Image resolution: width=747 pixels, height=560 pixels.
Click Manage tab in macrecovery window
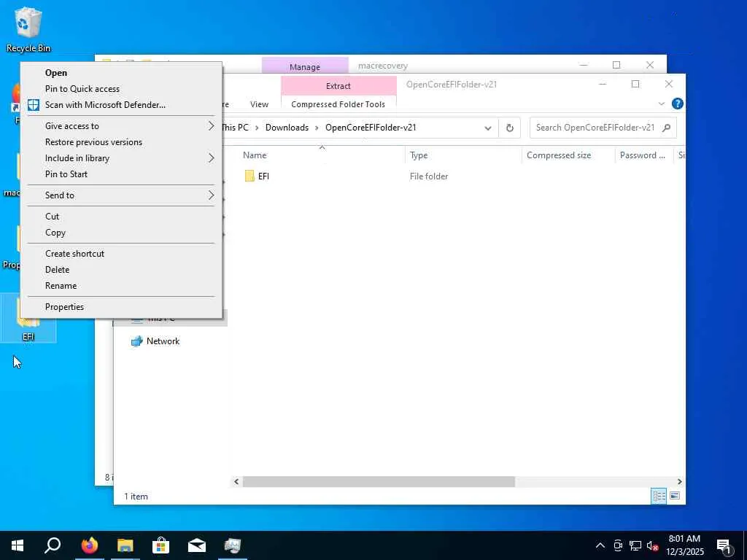(x=305, y=66)
